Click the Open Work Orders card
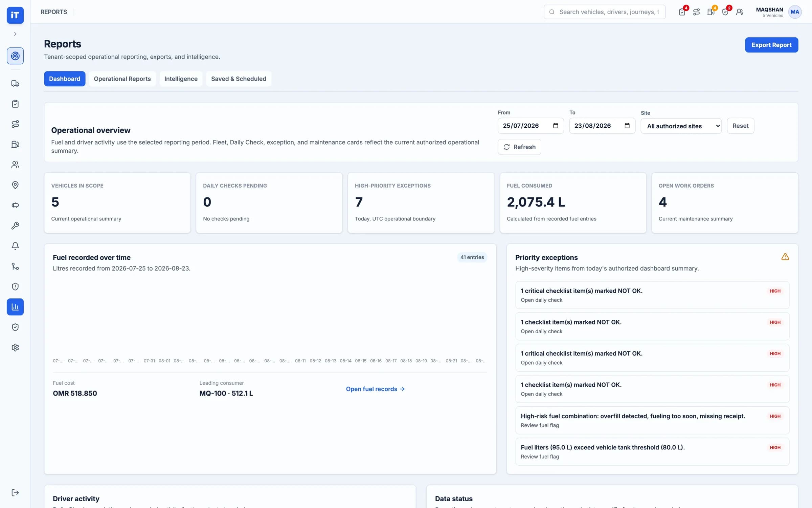This screenshot has height=508, width=812. point(725,203)
